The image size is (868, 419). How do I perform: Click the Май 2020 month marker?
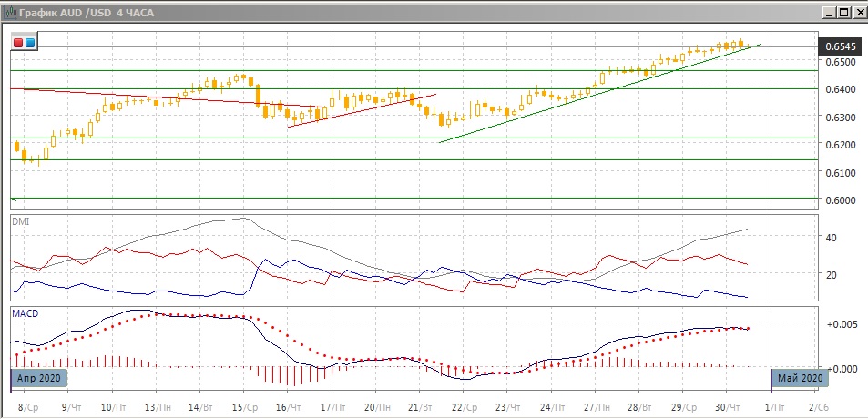pyautogui.click(x=801, y=377)
